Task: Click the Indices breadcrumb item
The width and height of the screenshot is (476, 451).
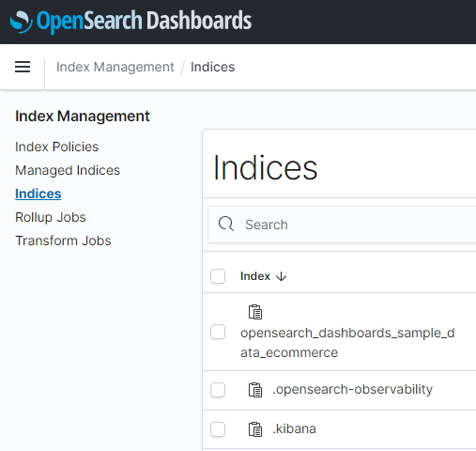Action: (212, 67)
